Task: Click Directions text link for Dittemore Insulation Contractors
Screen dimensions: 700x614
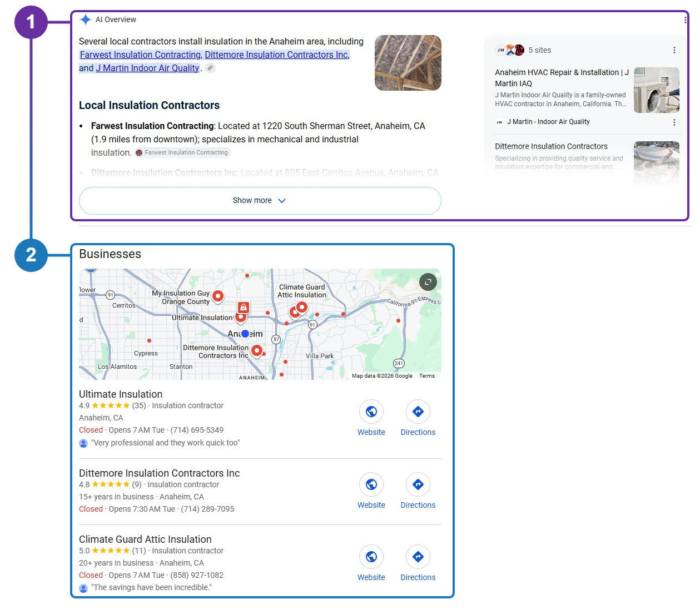Action: tap(418, 505)
